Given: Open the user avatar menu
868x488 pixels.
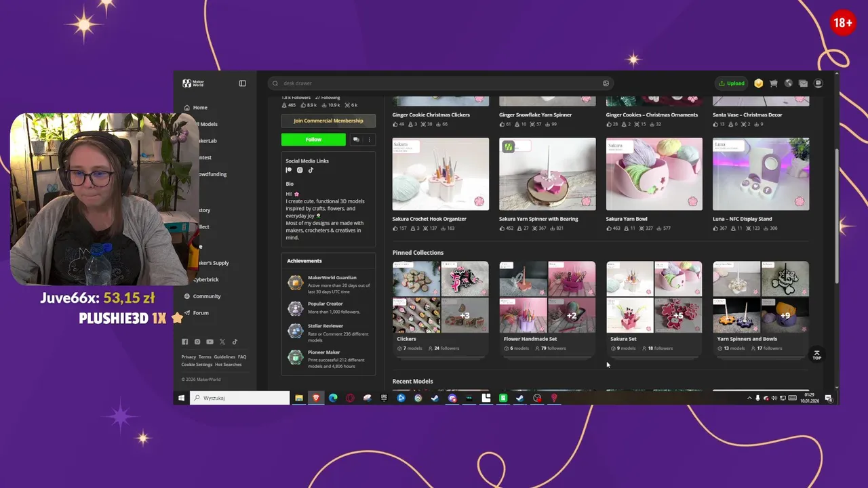Looking at the screenshot, I should tap(818, 83).
